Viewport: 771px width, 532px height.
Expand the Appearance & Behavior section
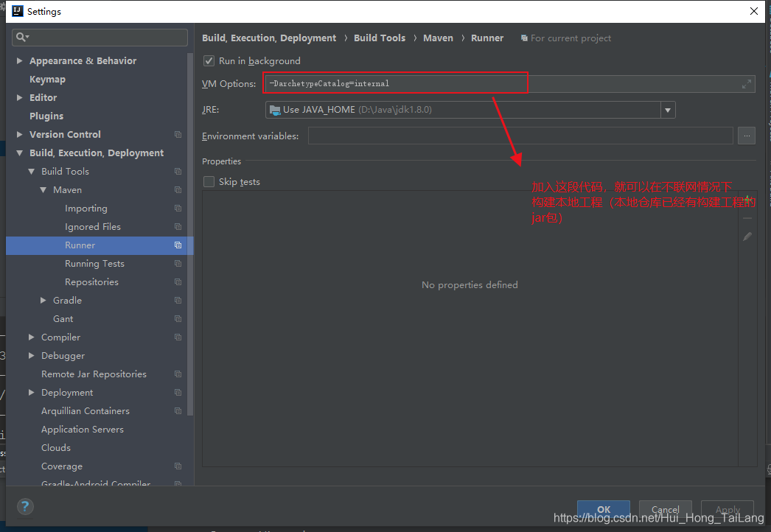click(20, 60)
